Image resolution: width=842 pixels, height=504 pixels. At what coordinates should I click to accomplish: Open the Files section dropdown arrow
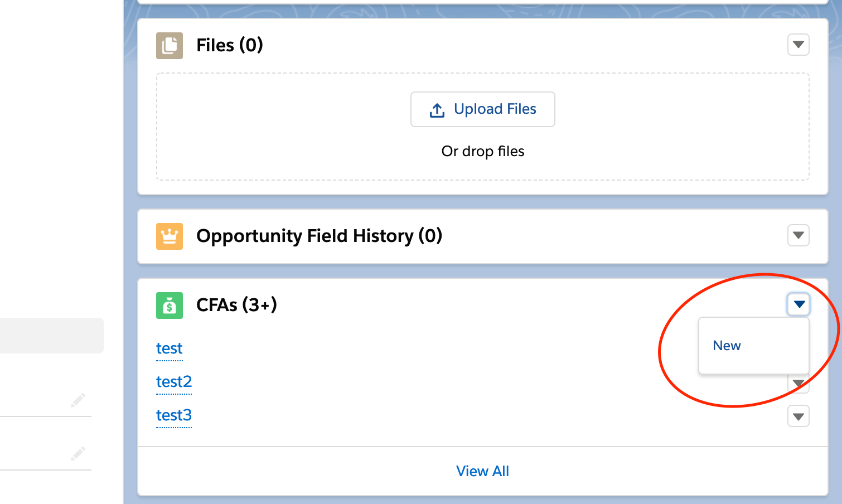[x=798, y=45]
